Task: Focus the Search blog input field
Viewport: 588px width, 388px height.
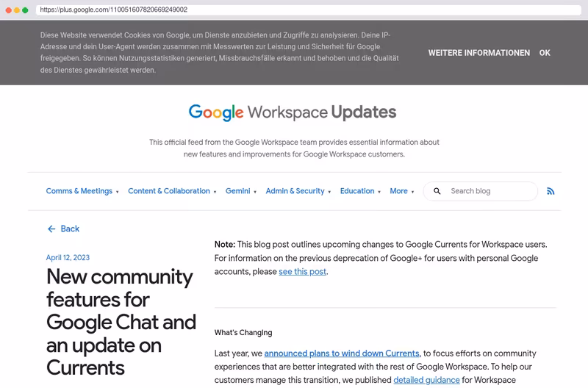Action: tap(481, 191)
